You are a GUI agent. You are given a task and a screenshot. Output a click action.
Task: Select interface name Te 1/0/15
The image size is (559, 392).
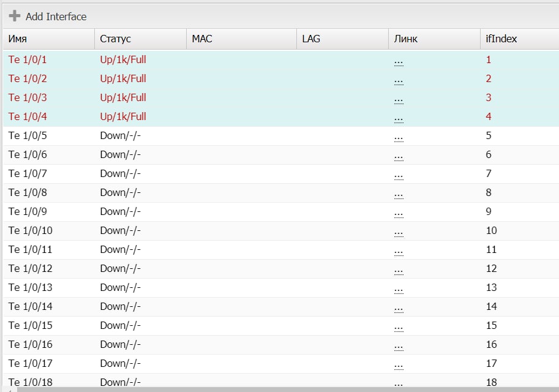click(30, 325)
